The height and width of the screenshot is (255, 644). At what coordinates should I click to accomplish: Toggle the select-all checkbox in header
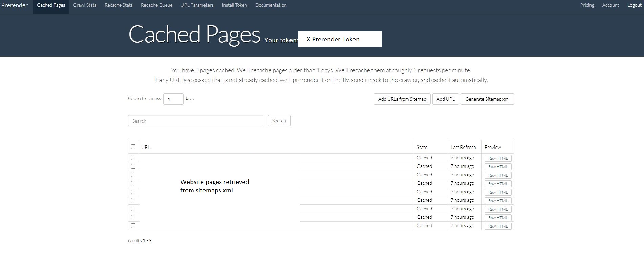[x=133, y=147]
